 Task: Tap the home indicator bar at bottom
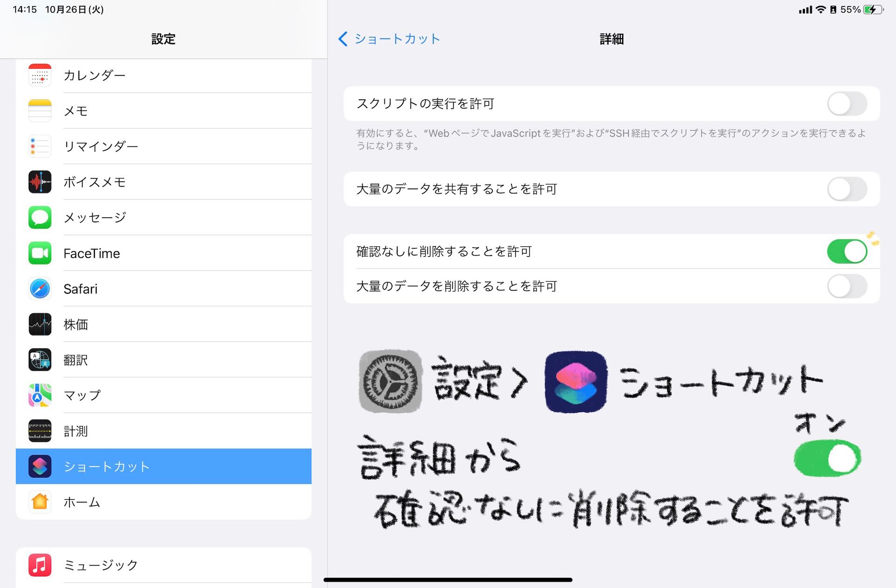(x=448, y=580)
